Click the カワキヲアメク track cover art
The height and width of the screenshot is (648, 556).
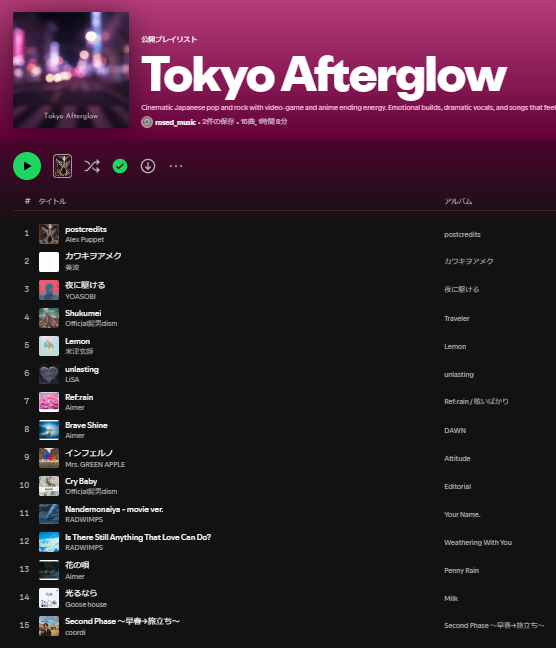[49, 262]
